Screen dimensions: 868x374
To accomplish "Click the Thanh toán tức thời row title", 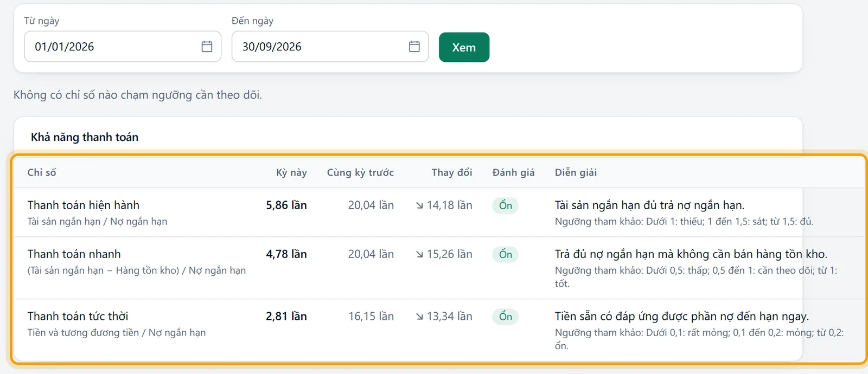I will coord(78,316).
